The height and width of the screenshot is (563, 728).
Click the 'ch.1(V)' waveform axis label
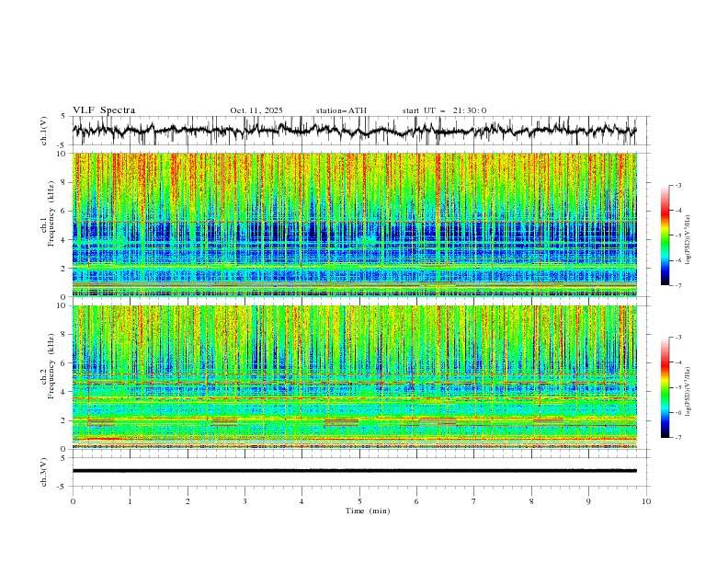point(44,131)
